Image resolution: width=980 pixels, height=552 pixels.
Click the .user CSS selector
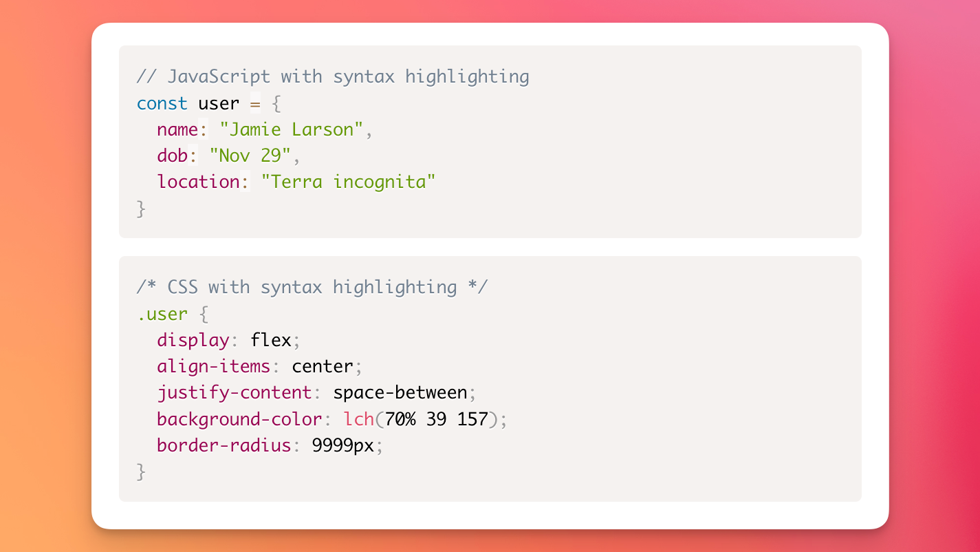pyautogui.click(x=162, y=314)
